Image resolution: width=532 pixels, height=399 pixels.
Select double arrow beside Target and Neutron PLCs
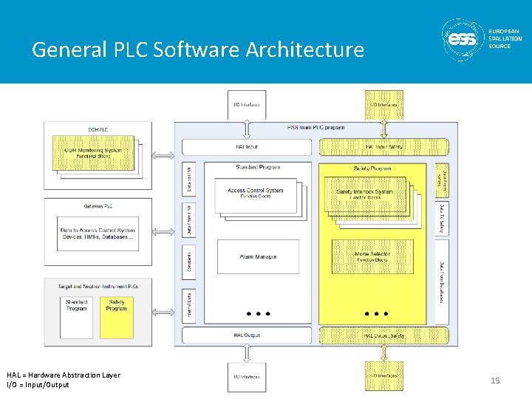click(163, 312)
